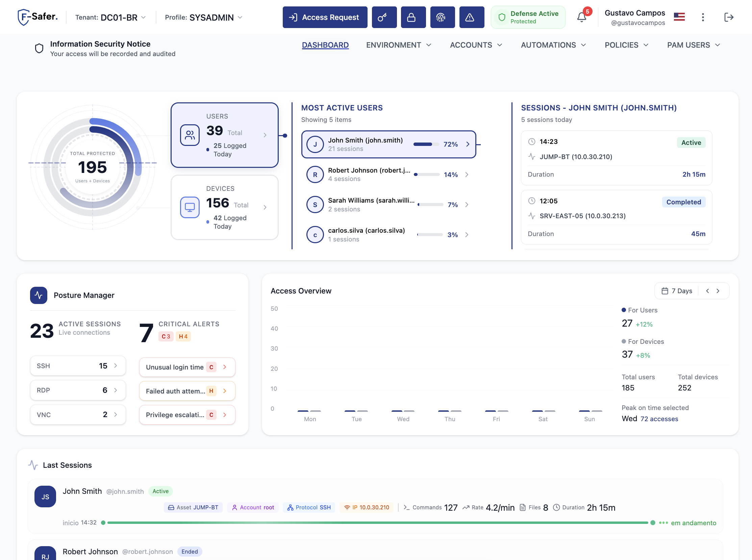The height and width of the screenshot is (560, 752).
Task: Click the warning triangle icon button
Action: click(x=471, y=17)
